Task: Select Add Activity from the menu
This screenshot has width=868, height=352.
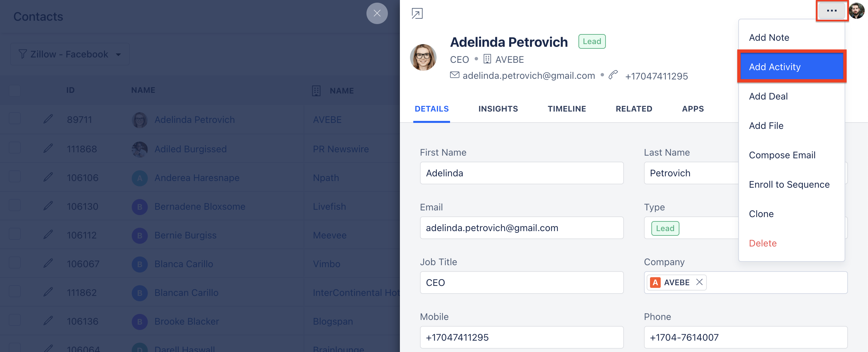Action: [791, 67]
